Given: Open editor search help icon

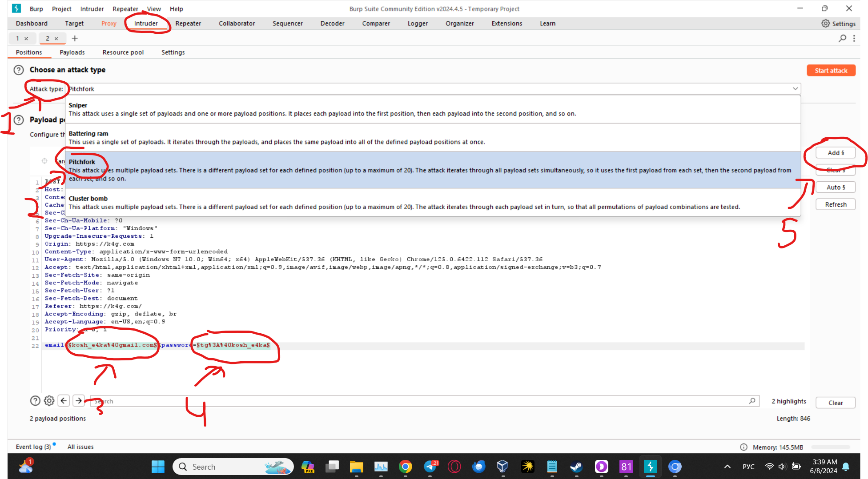Looking at the screenshot, I should [35, 401].
